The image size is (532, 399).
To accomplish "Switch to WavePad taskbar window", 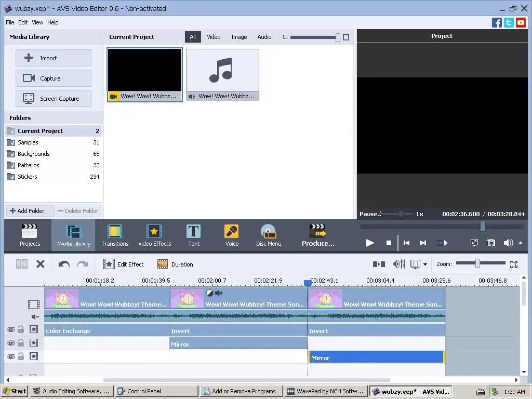I will click(x=326, y=391).
